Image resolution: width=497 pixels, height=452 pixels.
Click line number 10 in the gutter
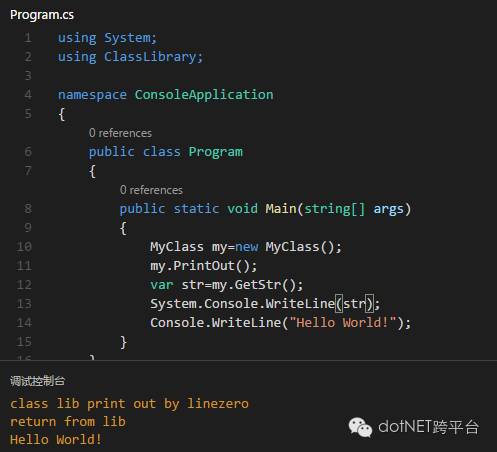(24, 247)
